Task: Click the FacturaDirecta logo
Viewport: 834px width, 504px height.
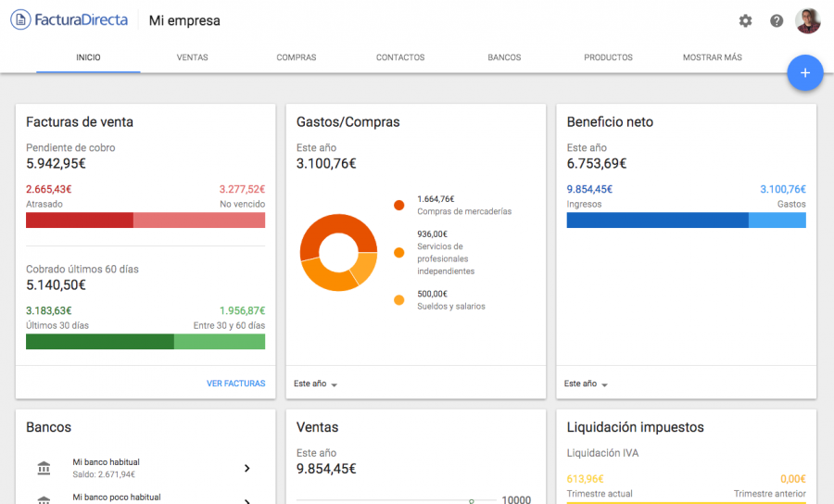Action: click(69, 19)
